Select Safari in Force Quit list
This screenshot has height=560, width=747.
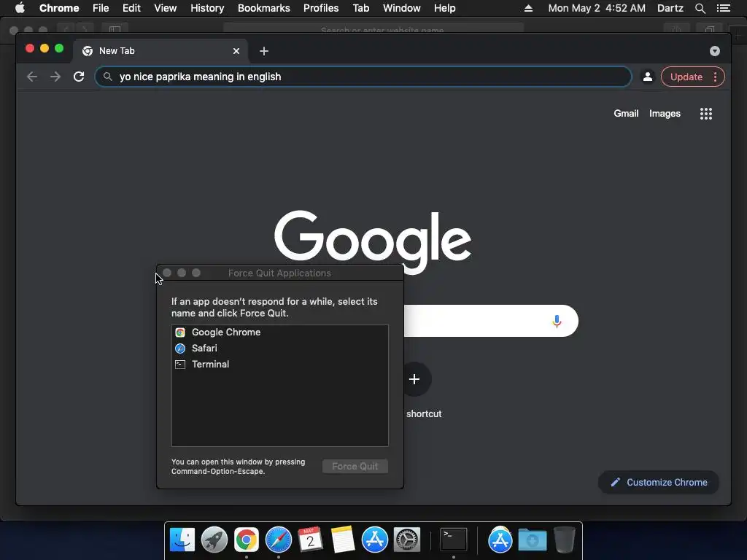279,348
